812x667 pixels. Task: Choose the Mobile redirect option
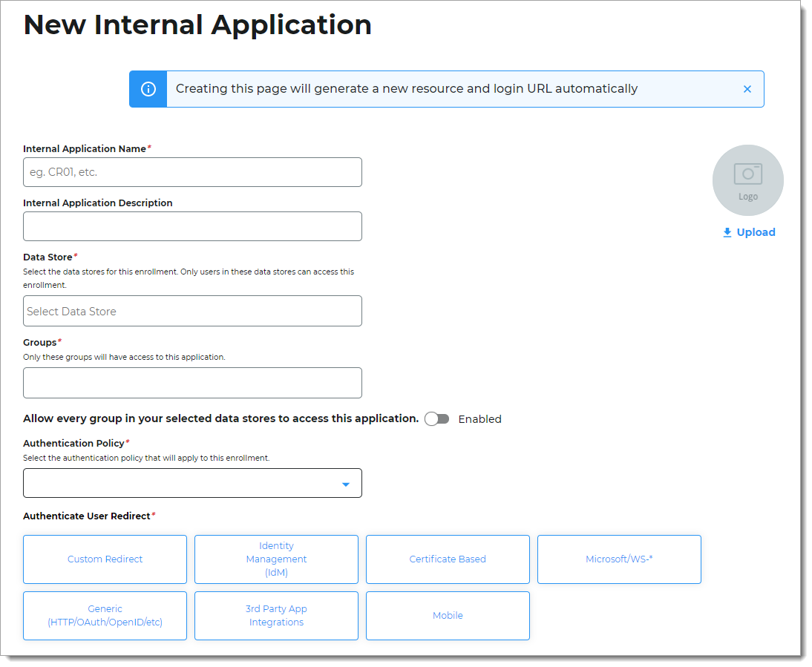(448, 615)
